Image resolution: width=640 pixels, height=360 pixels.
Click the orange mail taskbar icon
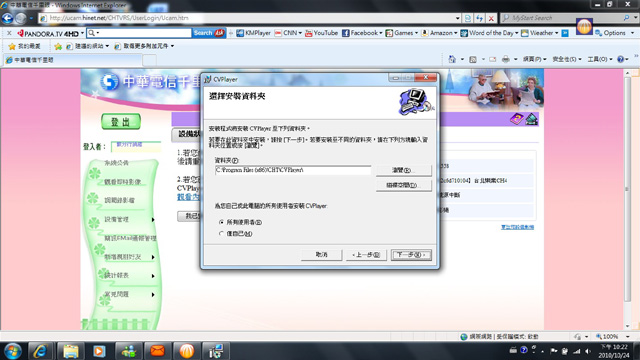[157, 351]
